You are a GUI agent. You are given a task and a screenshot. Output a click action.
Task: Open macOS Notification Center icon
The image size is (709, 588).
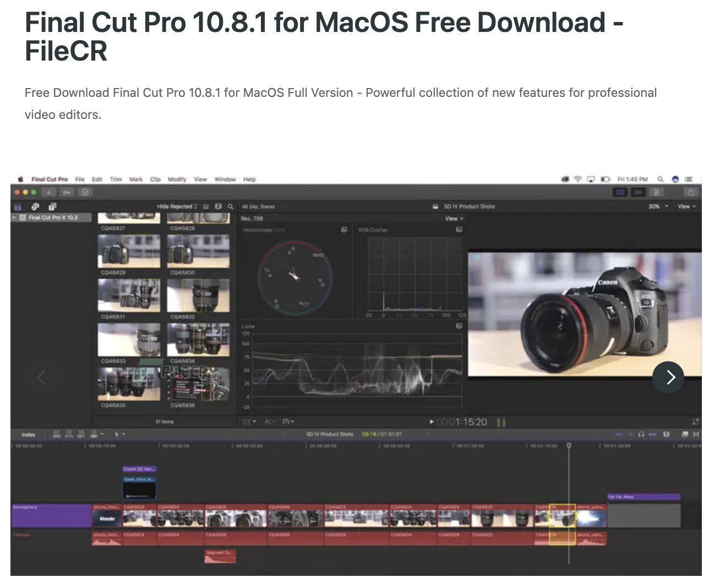(x=689, y=179)
